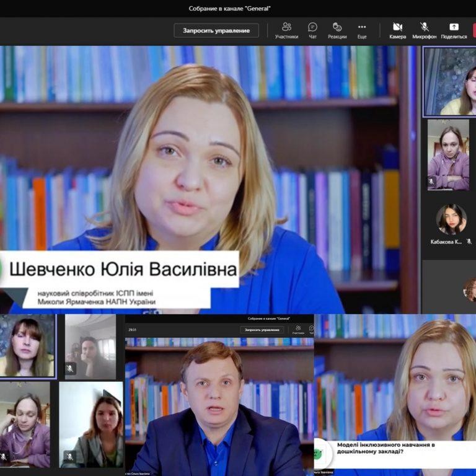Viewport: 476px width, 476px height.
Task: Click the partial avatar below Кабакова tile
Action: (x=470, y=289)
